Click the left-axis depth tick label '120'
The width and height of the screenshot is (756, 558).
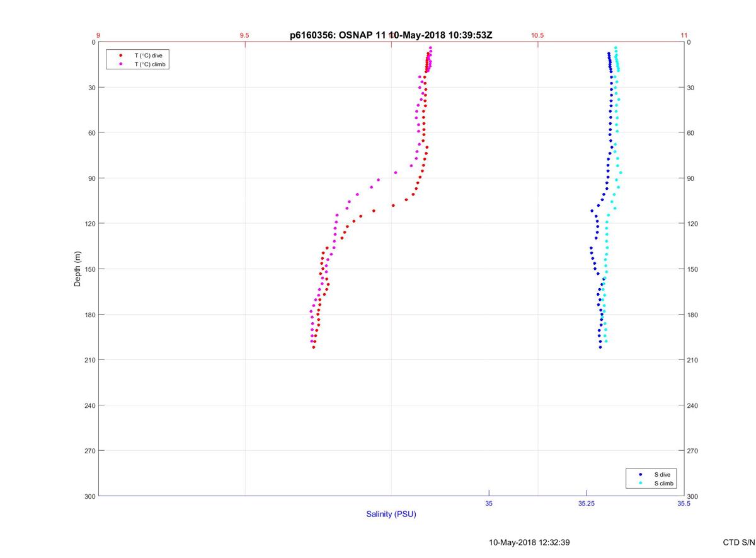(89, 224)
